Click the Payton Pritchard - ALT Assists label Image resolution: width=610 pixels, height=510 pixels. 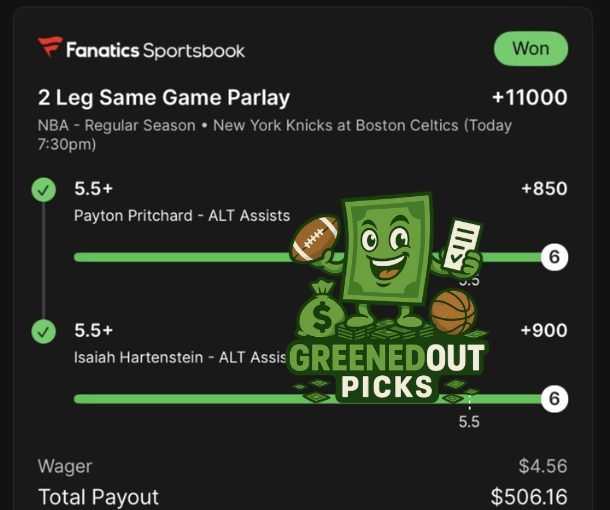182,215
